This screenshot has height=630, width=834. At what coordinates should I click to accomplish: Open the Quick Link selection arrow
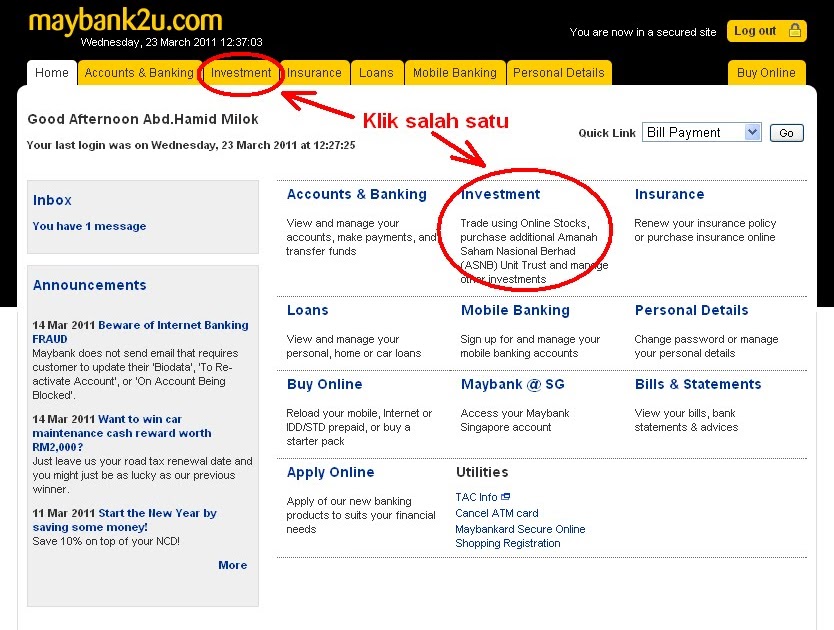click(753, 132)
